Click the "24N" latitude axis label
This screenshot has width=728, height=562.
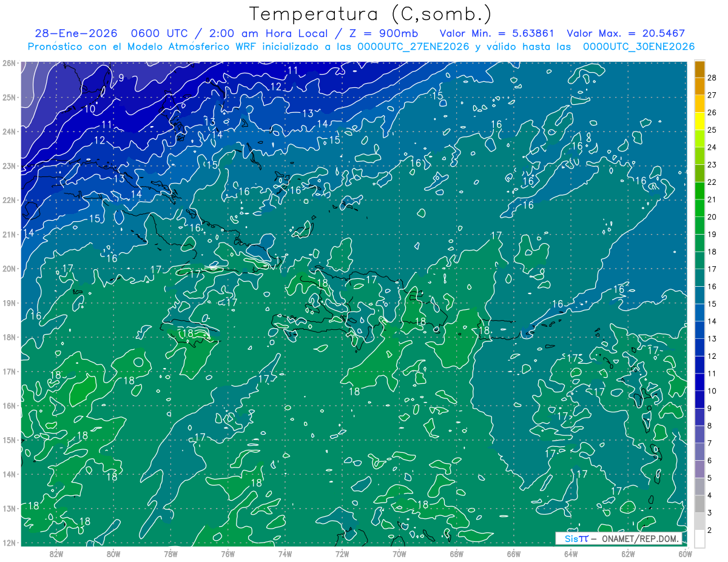click(9, 132)
